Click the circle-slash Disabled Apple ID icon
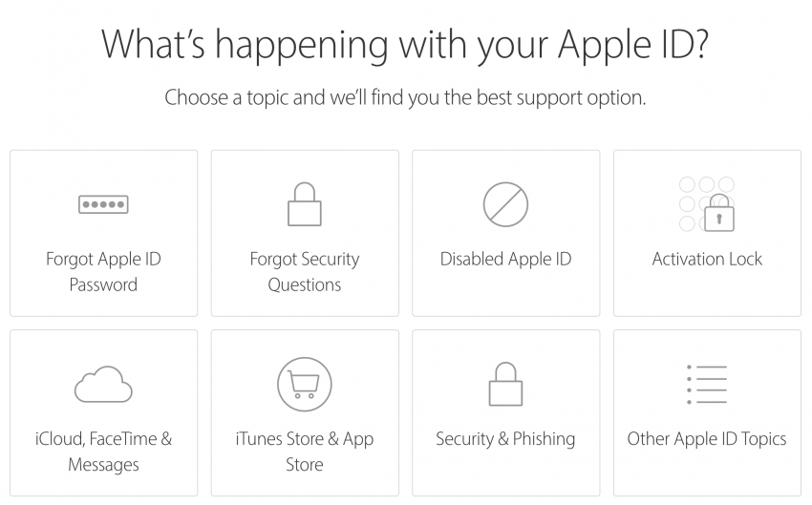This screenshot has height=505, width=812. pyautogui.click(x=505, y=204)
